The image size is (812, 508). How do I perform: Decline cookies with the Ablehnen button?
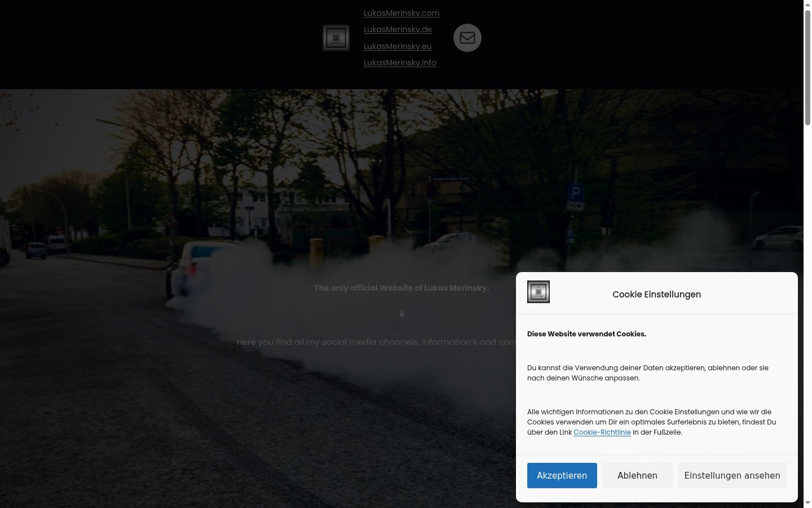coord(638,476)
